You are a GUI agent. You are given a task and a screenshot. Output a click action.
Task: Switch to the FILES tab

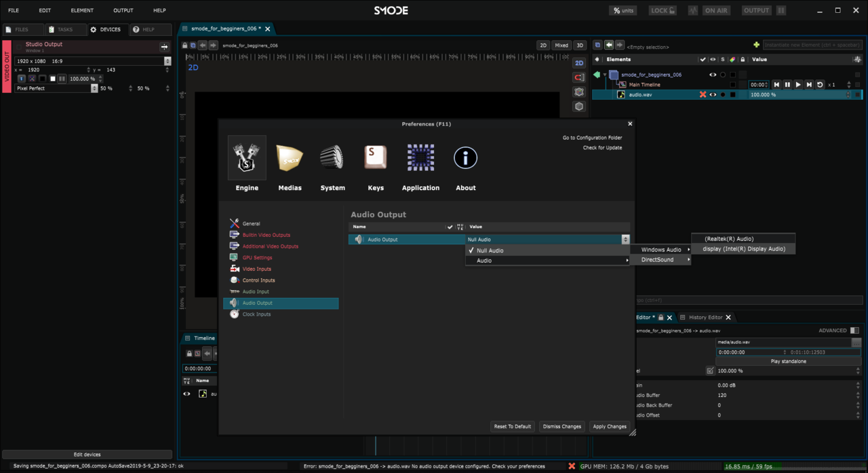[x=23, y=30]
